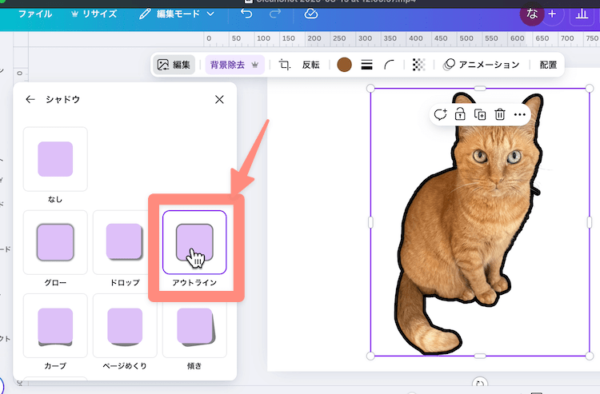Viewport: 600px width, 394px height.
Task: Apply 背景除去 background remover
Action: 234,65
